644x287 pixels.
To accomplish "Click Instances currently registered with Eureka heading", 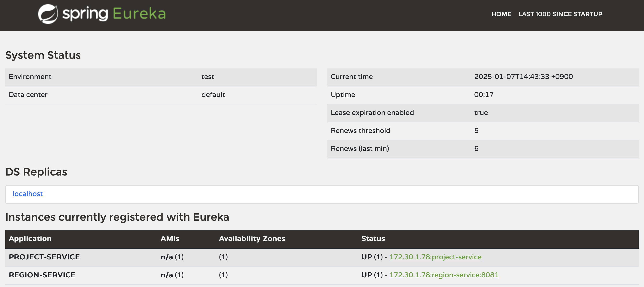I will point(117,217).
